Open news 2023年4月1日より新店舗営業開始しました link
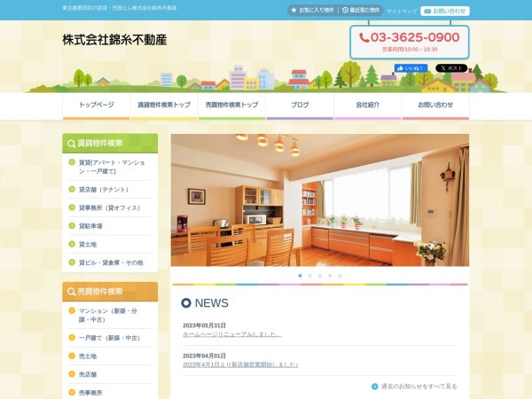The width and height of the screenshot is (532, 399). (240, 364)
